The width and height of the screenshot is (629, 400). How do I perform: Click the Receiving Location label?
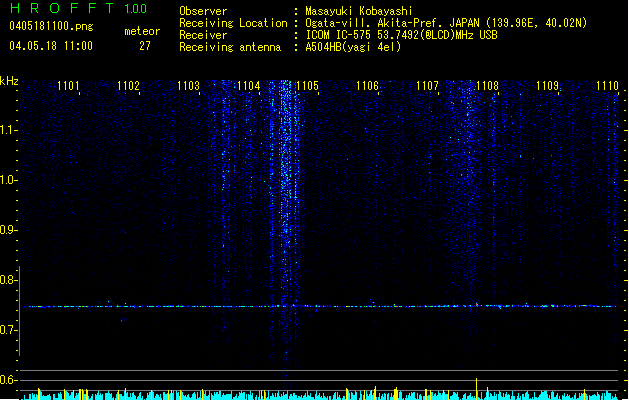(233, 23)
